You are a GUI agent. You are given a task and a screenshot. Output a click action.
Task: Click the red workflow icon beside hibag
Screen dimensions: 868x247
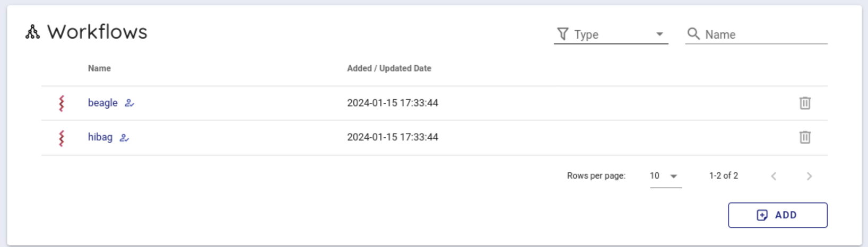coord(62,138)
